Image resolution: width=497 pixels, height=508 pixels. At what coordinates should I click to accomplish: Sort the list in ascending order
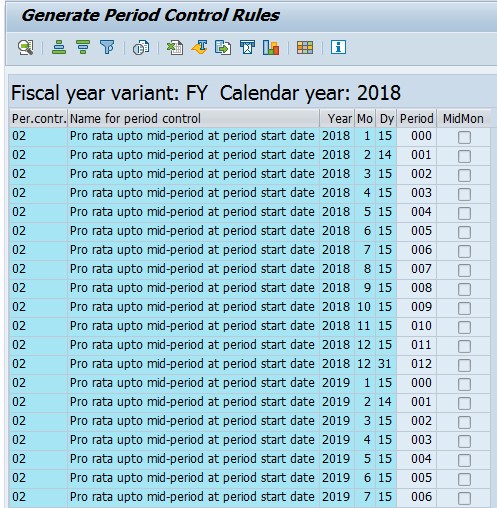click(59, 47)
